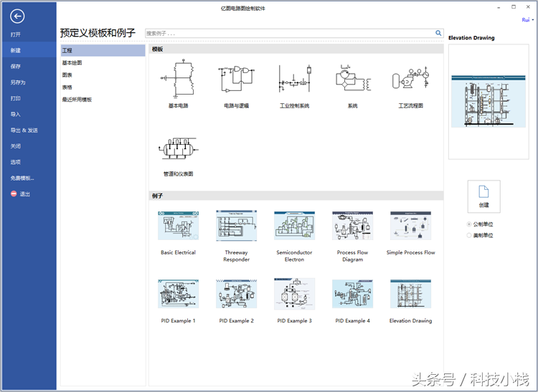This screenshot has height=392, width=538.
Task: Select the Elevation Drawing example thumbnail
Action: (x=411, y=294)
